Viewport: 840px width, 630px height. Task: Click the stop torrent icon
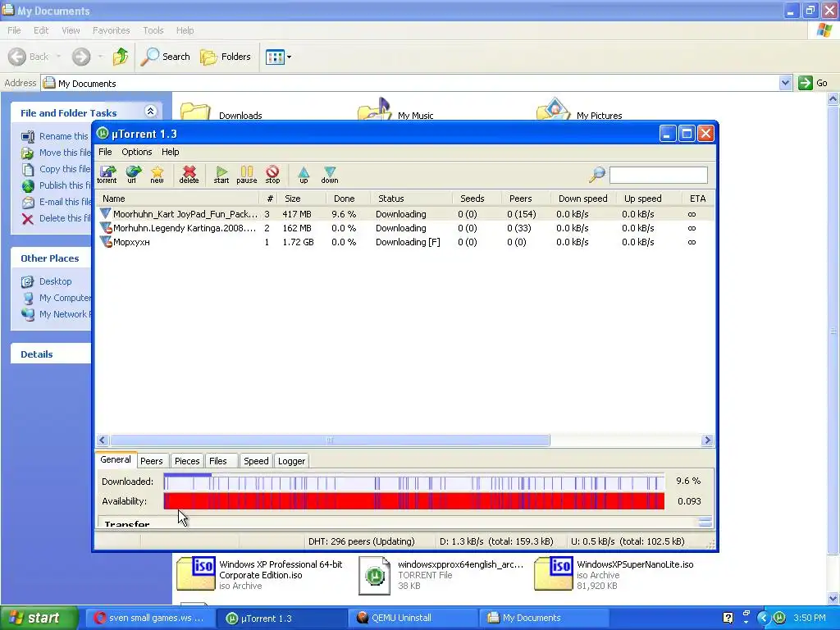(272, 174)
